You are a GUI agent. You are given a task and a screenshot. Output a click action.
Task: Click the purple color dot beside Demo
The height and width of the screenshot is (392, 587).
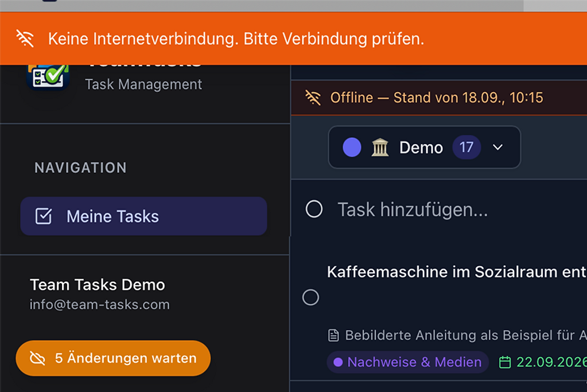(x=352, y=147)
